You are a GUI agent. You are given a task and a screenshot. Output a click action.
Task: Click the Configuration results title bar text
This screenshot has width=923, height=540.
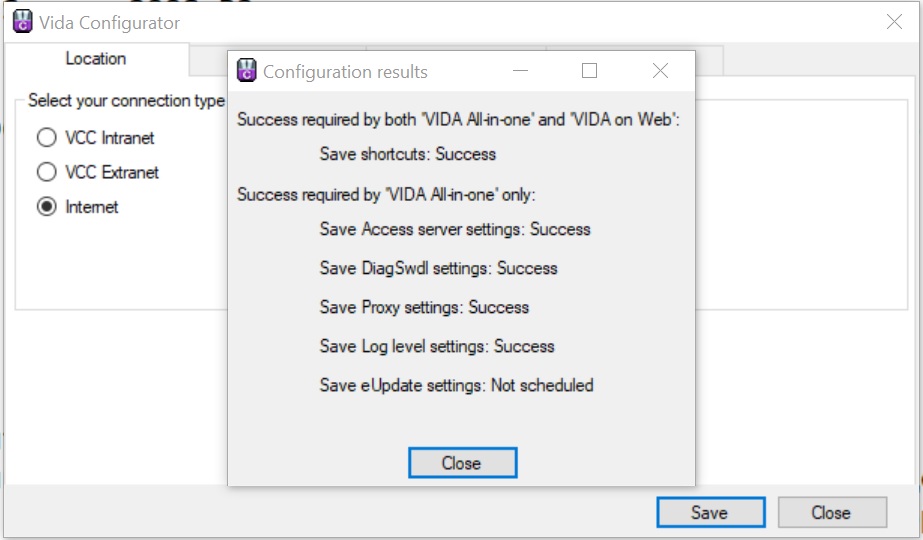point(345,72)
